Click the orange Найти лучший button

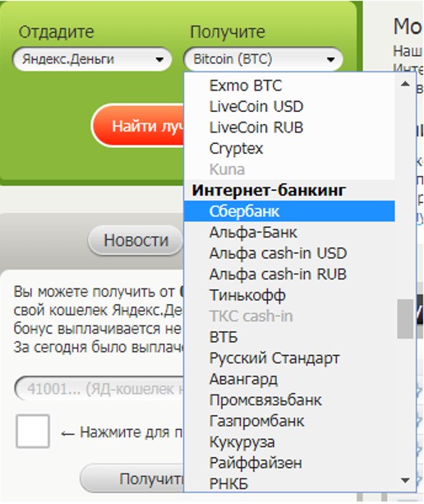pos(138,126)
